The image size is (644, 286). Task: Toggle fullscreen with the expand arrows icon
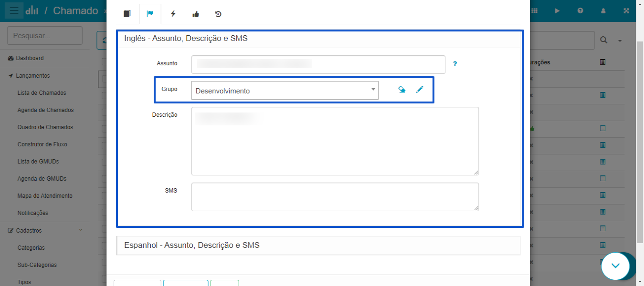(626, 10)
